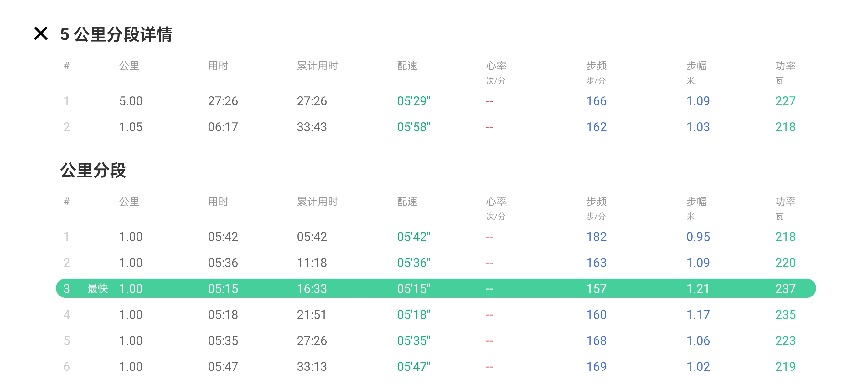Click pace value 05'58"

(413, 127)
